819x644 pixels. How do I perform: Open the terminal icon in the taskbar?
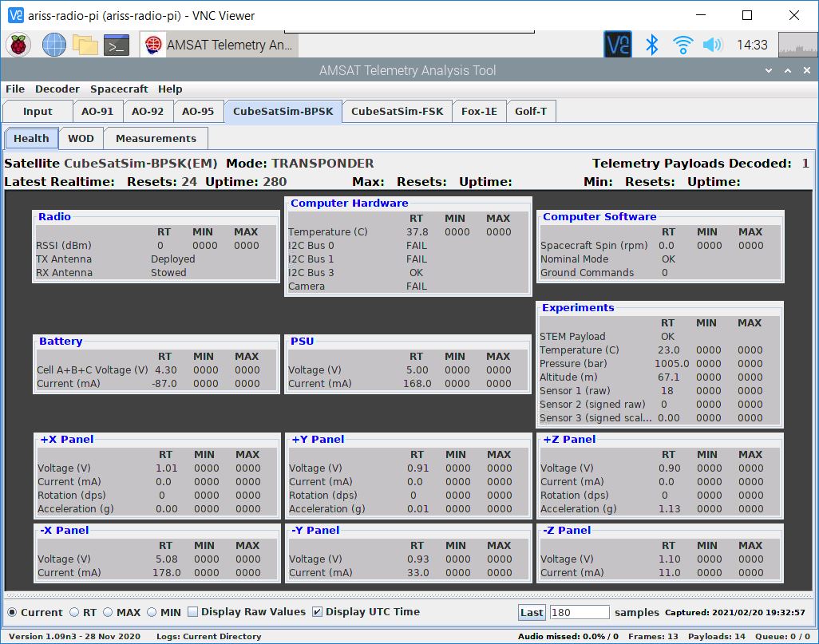(117, 45)
